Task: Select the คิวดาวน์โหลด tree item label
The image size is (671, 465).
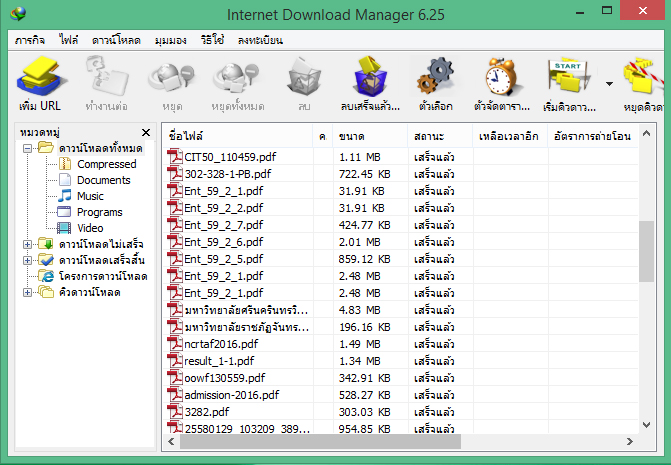Action: (x=89, y=292)
